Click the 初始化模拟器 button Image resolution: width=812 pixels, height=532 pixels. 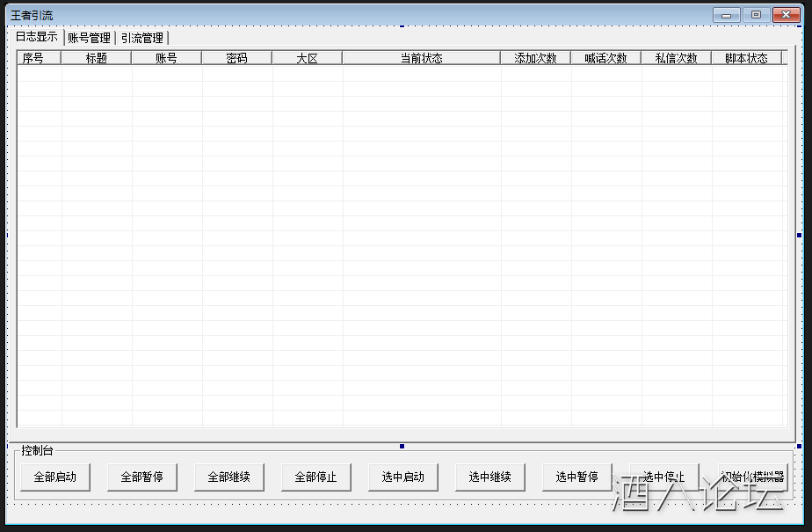752,477
